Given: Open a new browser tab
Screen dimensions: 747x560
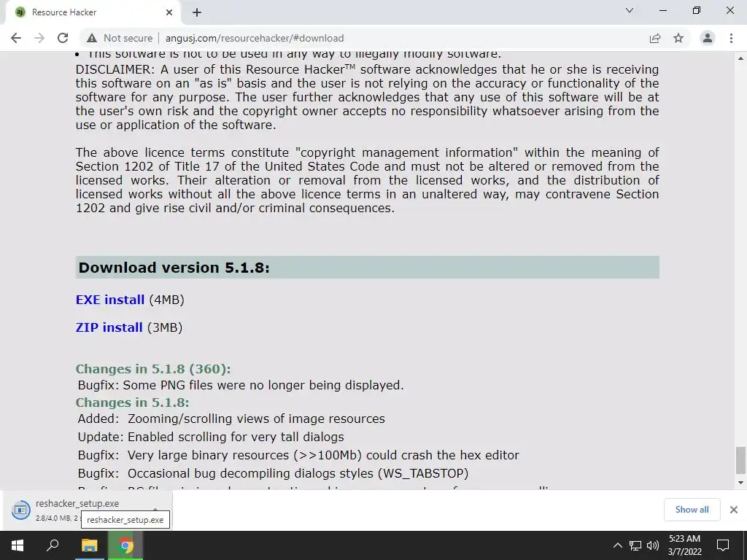Looking at the screenshot, I should click(x=197, y=12).
